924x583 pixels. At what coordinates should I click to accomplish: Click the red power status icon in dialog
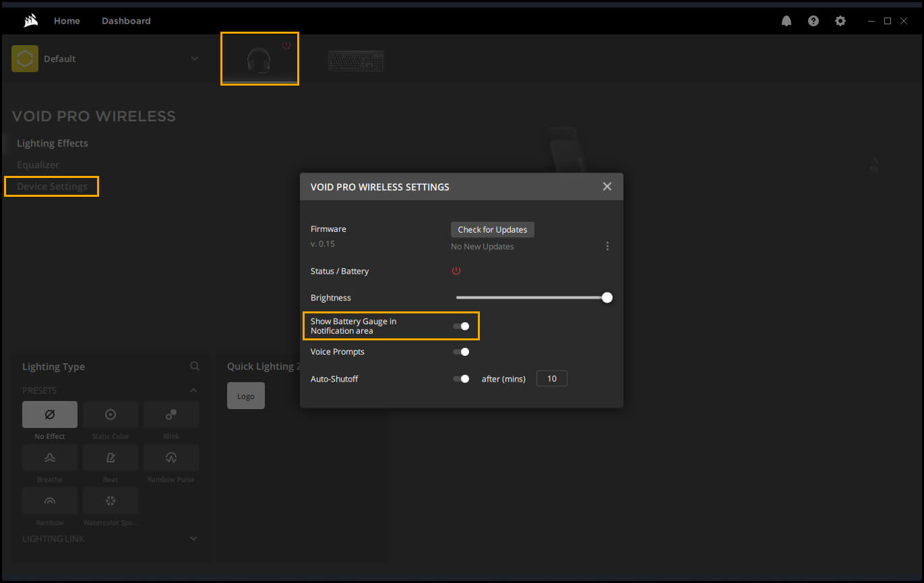click(456, 270)
